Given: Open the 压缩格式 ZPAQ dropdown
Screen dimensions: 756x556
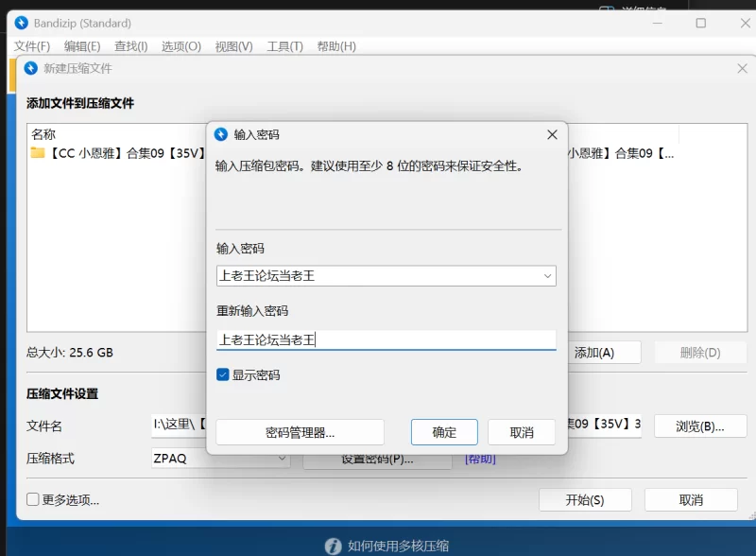Looking at the screenshot, I should [x=221, y=458].
